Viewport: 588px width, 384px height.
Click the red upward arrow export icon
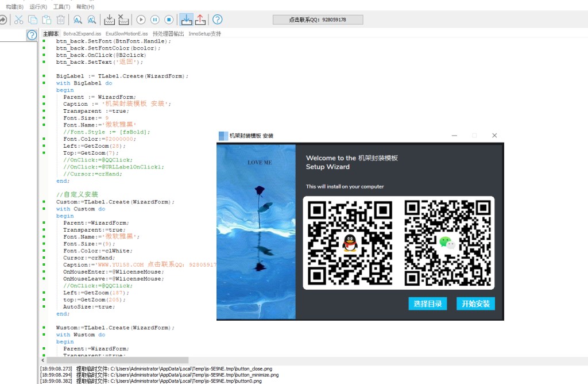[200, 20]
